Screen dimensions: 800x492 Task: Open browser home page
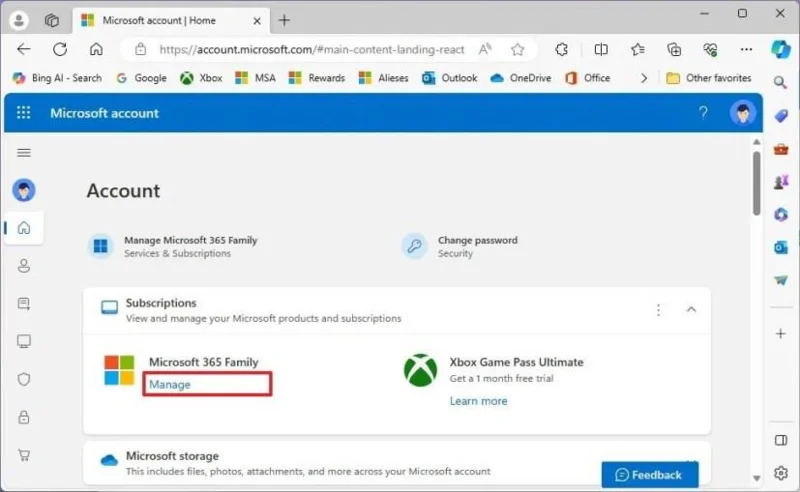coord(96,50)
